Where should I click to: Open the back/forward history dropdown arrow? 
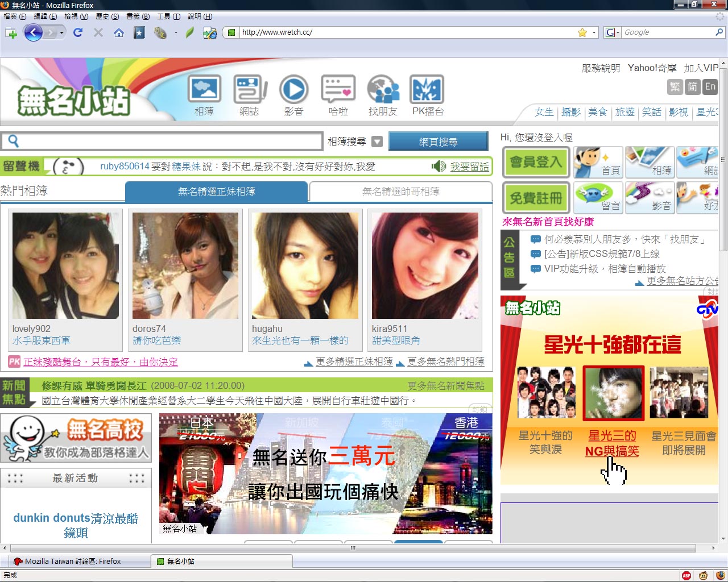tap(61, 32)
